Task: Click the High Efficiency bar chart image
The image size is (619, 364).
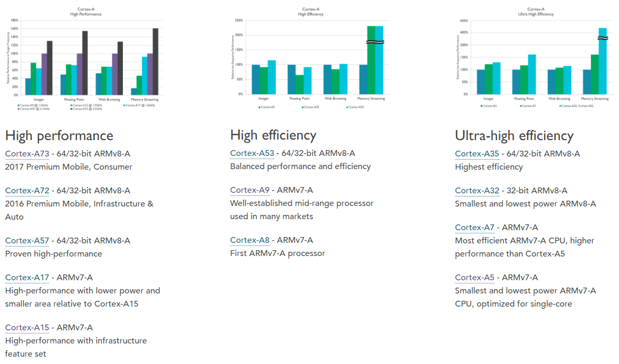Action: [x=311, y=58]
